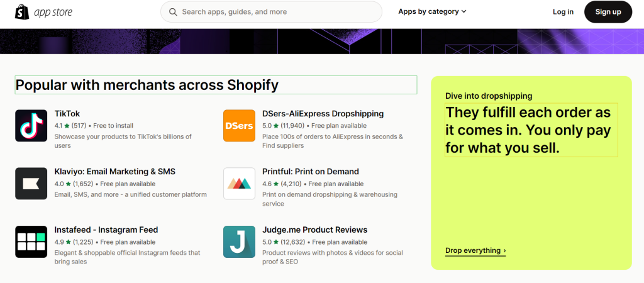Open Judge.me Product Reviews title
Viewport: 644px width, 283px height.
click(314, 230)
